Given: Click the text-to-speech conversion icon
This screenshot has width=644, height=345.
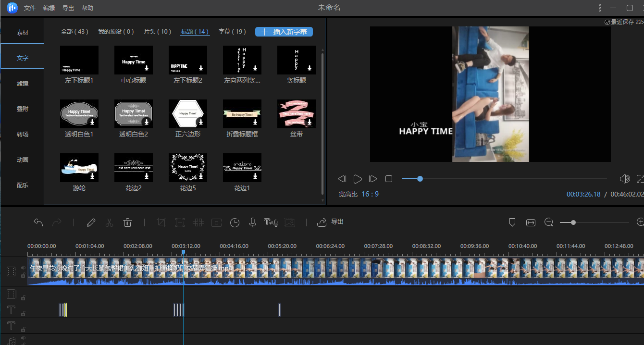Looking at the screenshot, I should point(271,222).
